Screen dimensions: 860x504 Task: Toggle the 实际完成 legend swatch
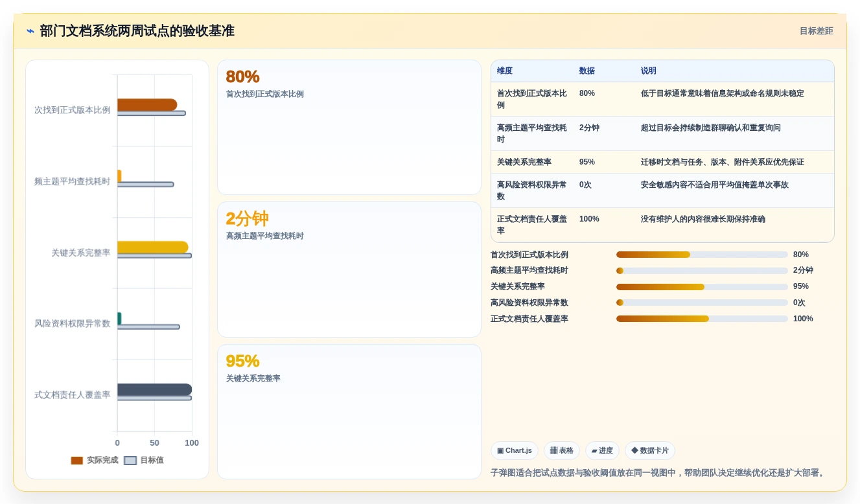(77, 461)
